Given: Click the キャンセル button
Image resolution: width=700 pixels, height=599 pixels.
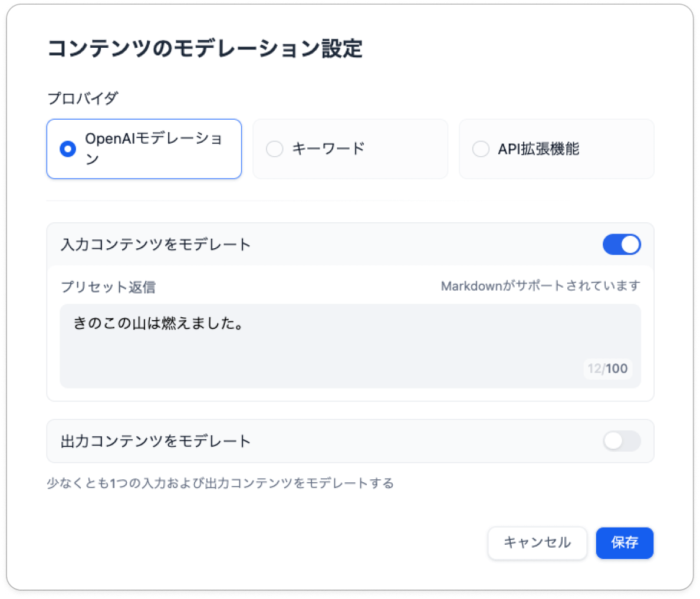Looking at the screenshot, I should (537, 543).
